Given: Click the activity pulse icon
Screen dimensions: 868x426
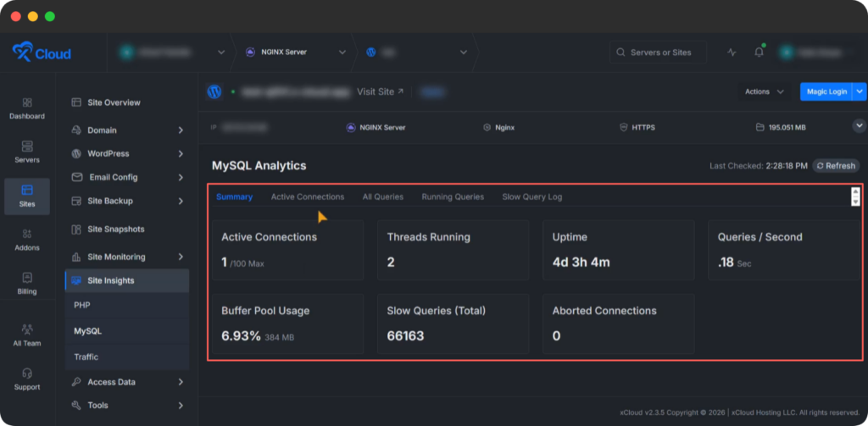Looking at the screenshot, I should [x=732, y=53].
